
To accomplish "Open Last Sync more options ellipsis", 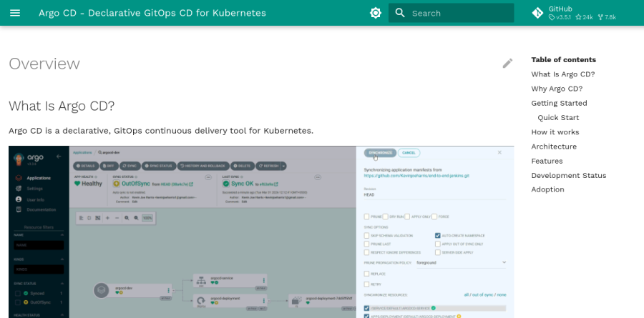I will (318, 177).
